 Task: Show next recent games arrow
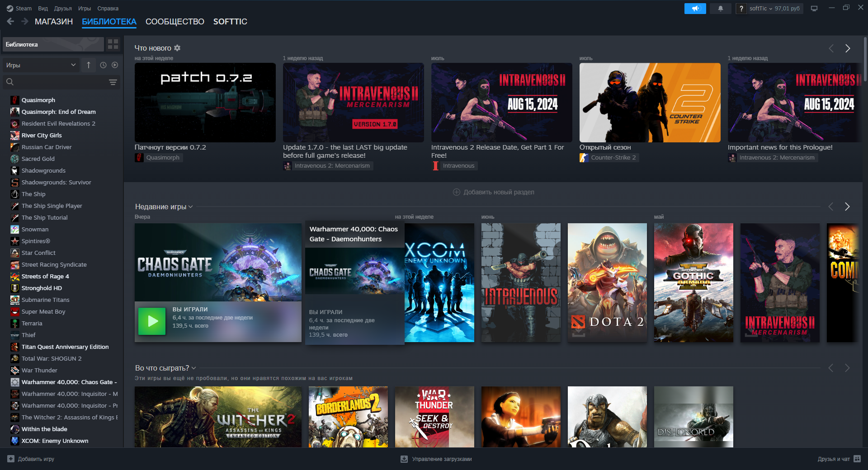tap(847, 207)
